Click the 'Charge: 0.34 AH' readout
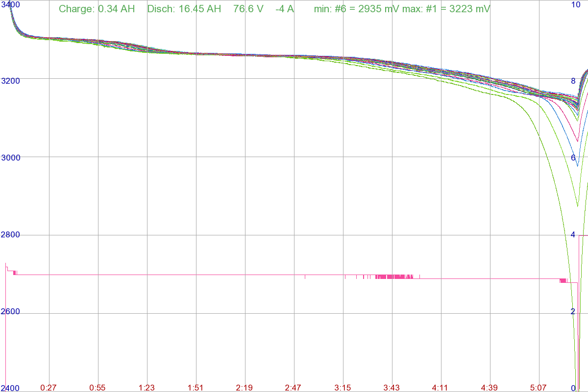The image size is (588, 392). [x=97, y=9]
